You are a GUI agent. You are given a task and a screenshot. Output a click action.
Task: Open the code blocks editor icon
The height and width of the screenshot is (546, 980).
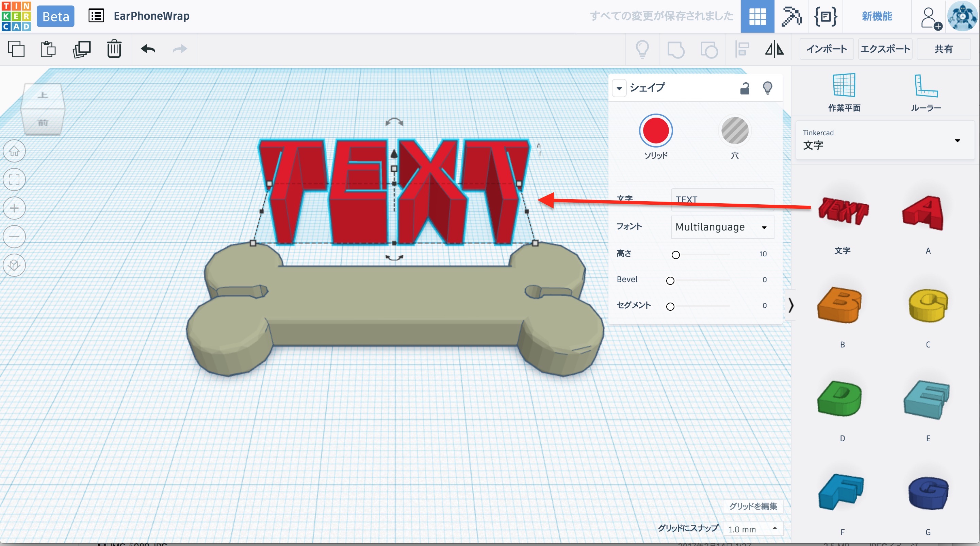point(825,16)
